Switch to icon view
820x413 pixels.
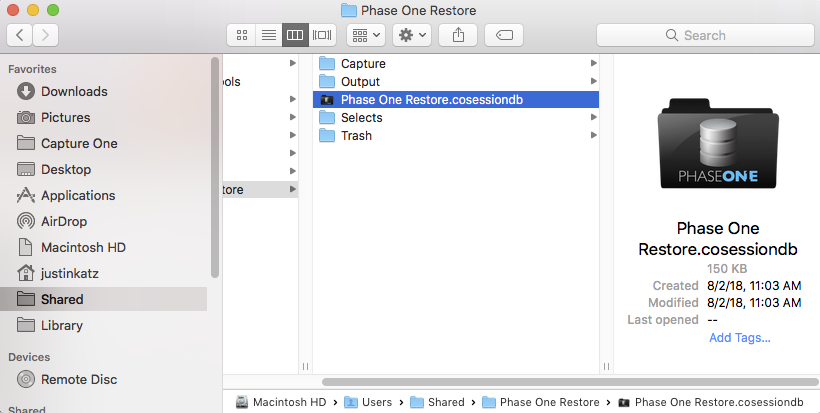[242, 35]
